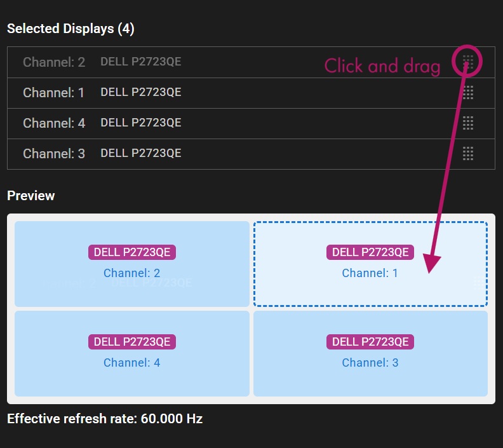Select the Channel: 1 text in the dashed preview tile
Screen dimensions: 503x448
coord(370,273)
